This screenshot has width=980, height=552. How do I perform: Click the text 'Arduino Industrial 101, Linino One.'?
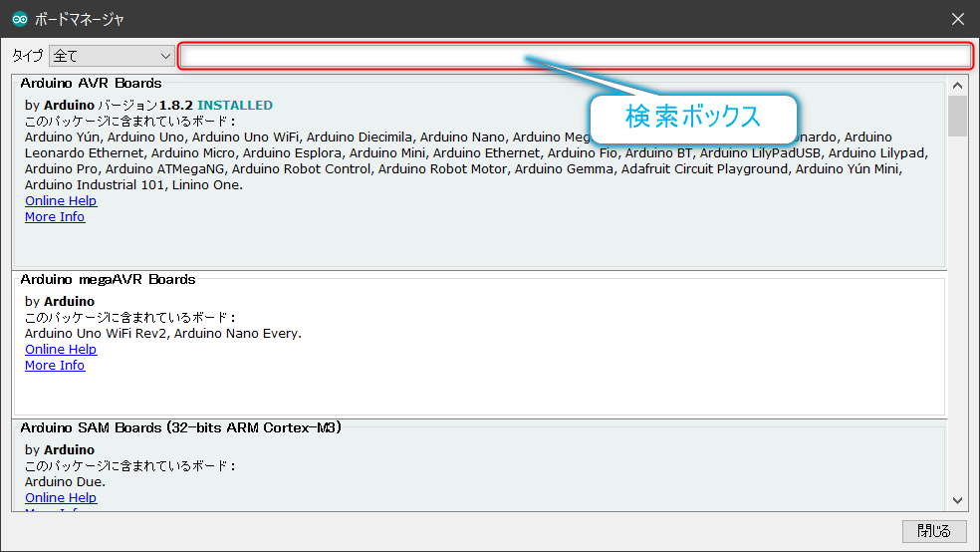point(133,185)
